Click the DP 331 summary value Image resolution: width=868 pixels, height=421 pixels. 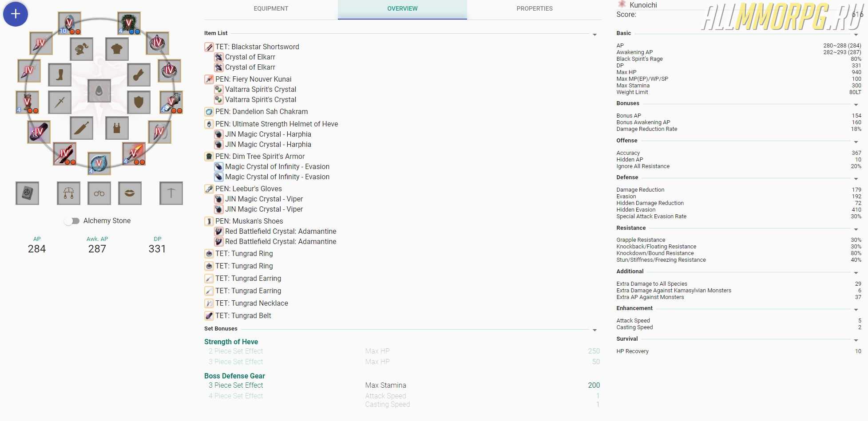point(157,249)
